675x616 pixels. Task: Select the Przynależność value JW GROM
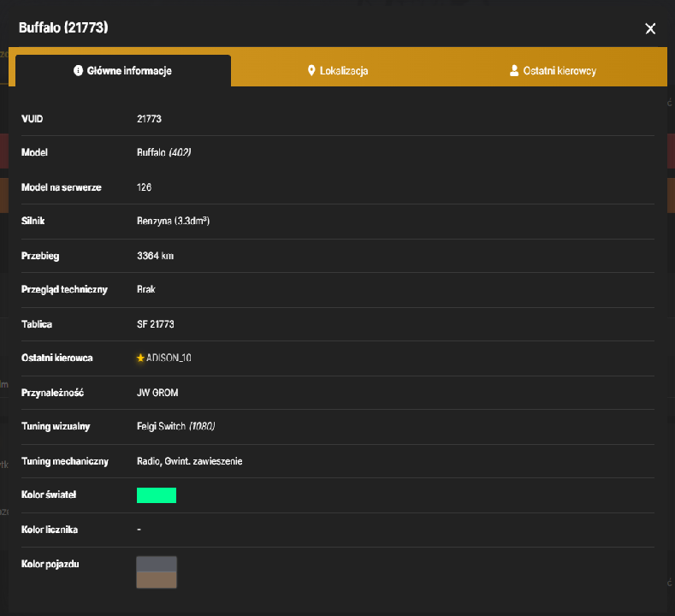157,393
